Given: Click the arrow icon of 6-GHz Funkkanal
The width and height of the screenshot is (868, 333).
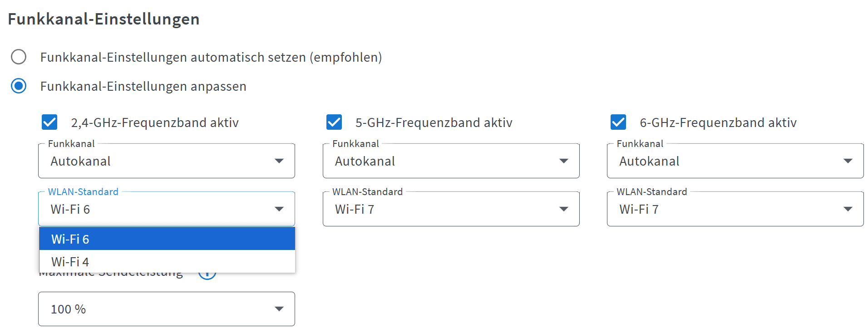Looking at the screenshot, I should 848,161.
